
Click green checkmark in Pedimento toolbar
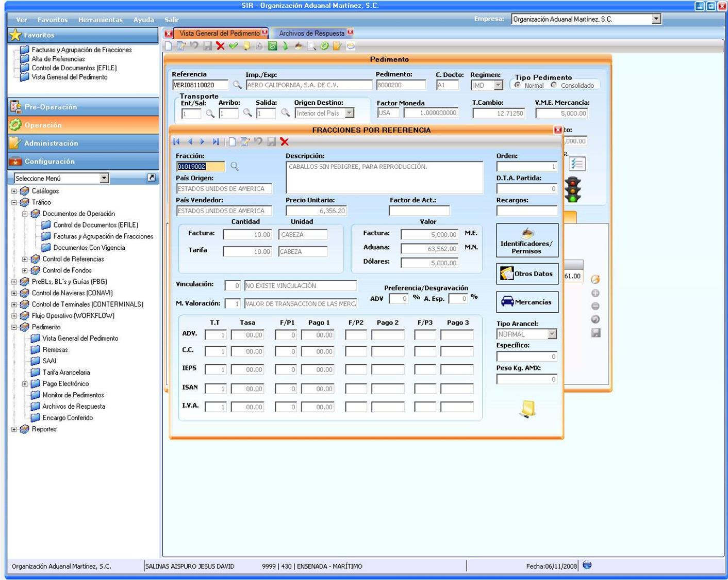[234, 46]
